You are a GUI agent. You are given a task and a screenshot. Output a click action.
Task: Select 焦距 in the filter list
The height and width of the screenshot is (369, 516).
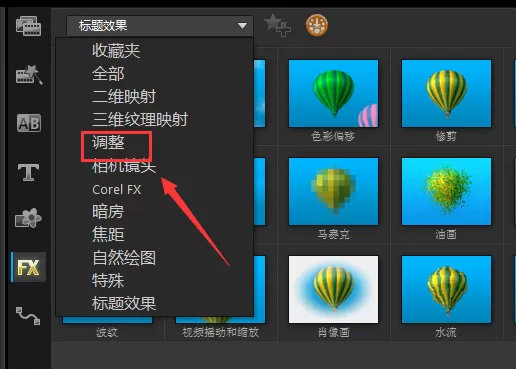pos(108,234)
